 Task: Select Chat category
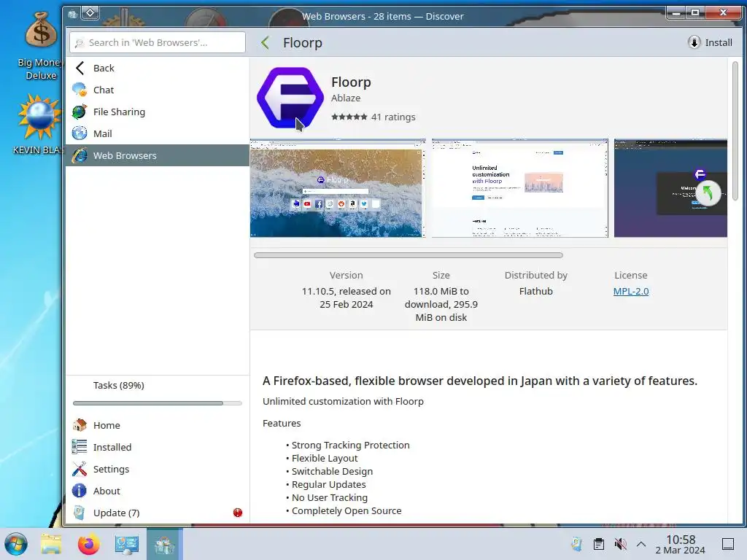tap(158, 90)
